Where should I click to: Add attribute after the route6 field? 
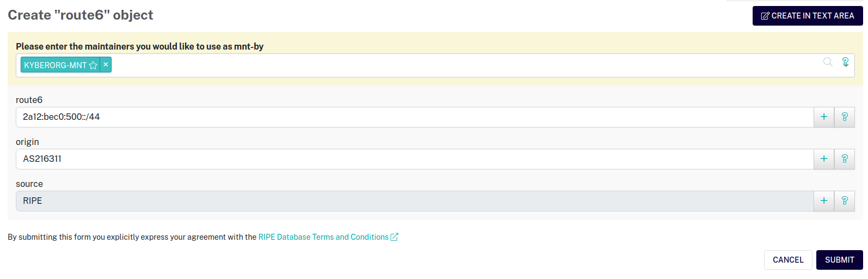[x=824, y=117]
